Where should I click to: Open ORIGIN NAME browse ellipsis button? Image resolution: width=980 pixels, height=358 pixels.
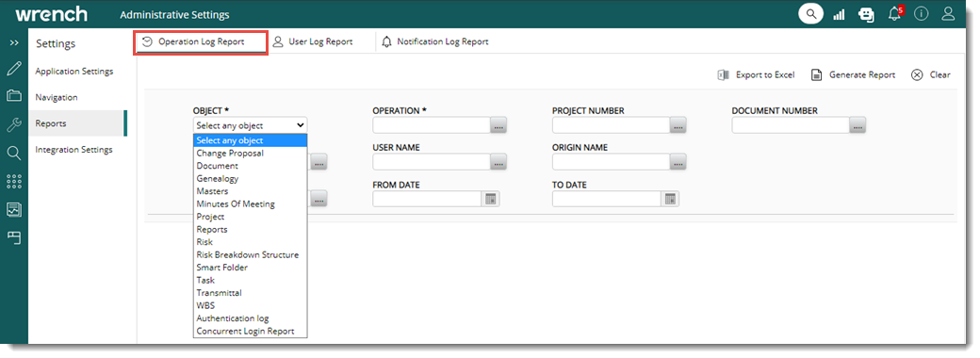point(678,163)
